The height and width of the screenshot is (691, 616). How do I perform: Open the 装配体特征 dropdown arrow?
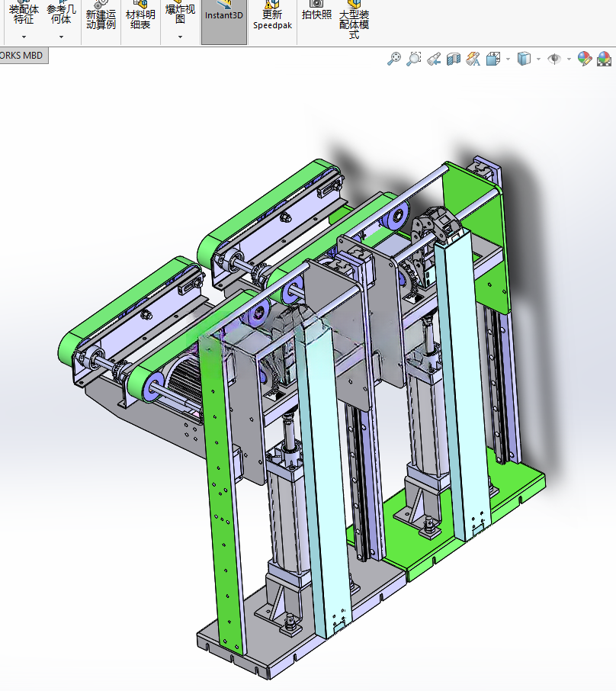[x=24, y=37]
